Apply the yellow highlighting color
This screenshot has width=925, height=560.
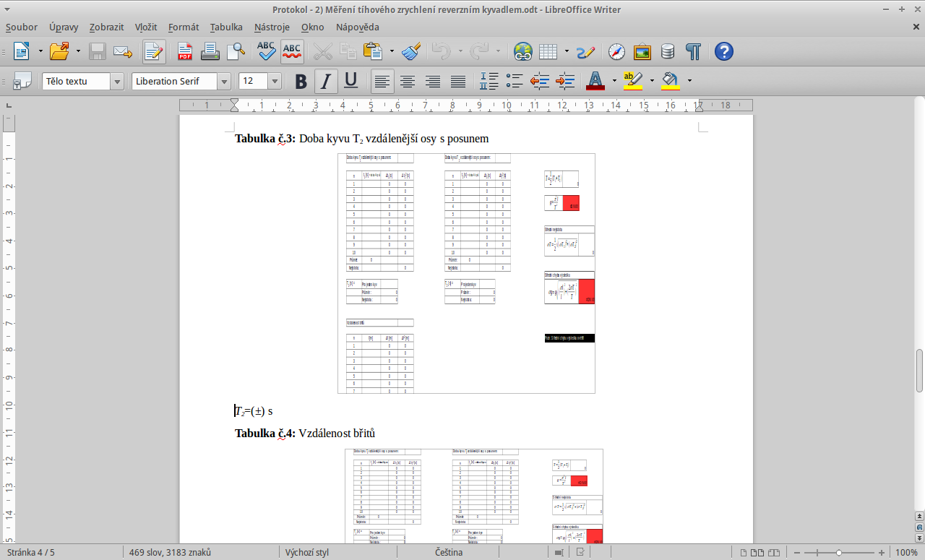(633, 81)
